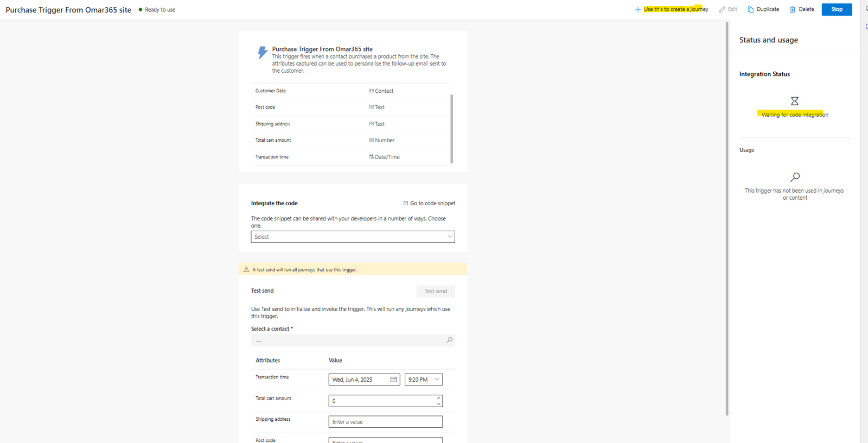Click the lightning bolt trigger icon

coord(263,53)
